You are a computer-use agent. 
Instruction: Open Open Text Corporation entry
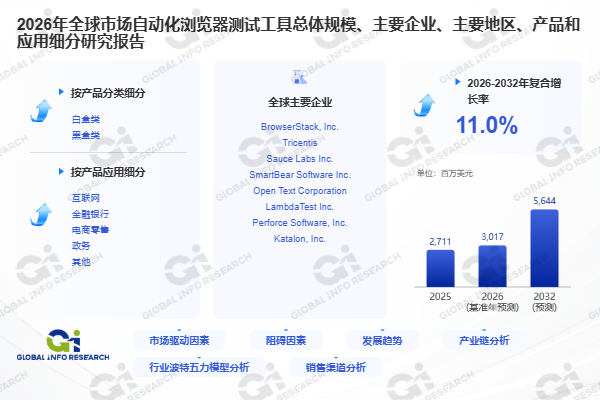coord(300,191)
